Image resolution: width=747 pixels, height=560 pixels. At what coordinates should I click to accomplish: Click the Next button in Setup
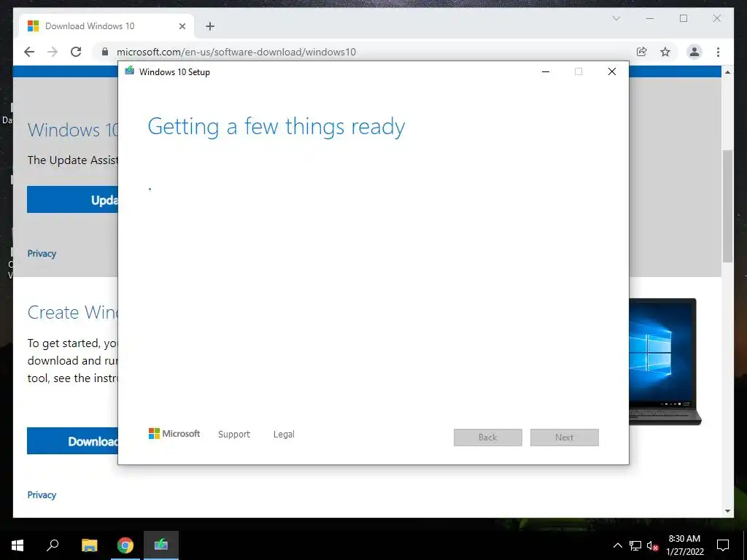pos(565,437)
